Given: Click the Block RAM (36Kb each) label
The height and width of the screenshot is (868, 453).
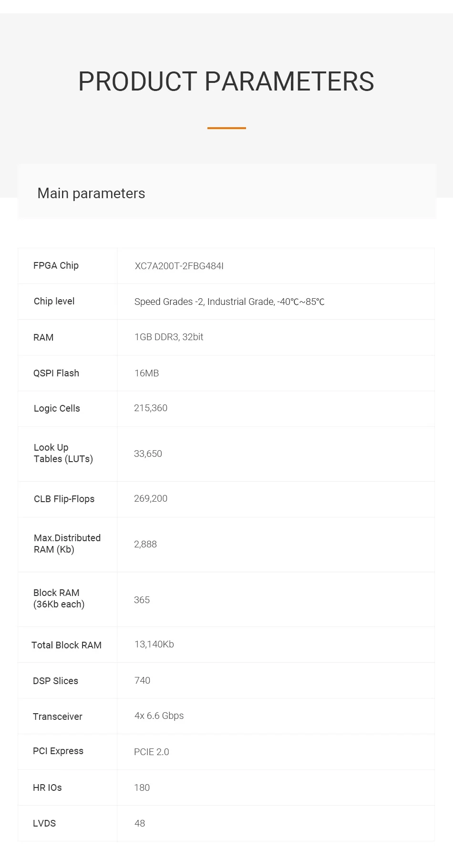Looking at the screenshot, I should 59,599.
